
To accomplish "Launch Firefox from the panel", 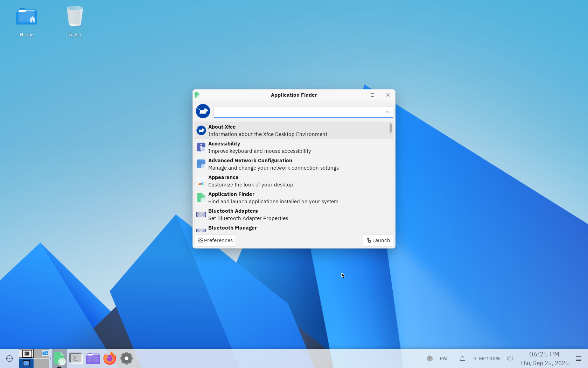I will tap(110, 359).
